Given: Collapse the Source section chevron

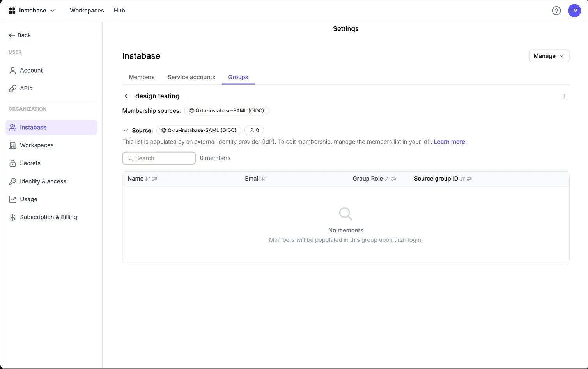Looking at the screenshot, I should click(x=126, y=130).
